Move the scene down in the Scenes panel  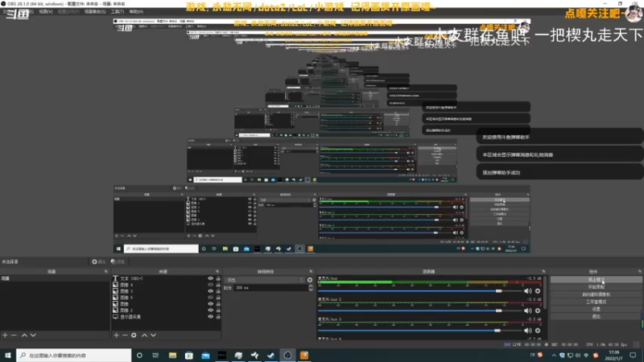(33, 335)
